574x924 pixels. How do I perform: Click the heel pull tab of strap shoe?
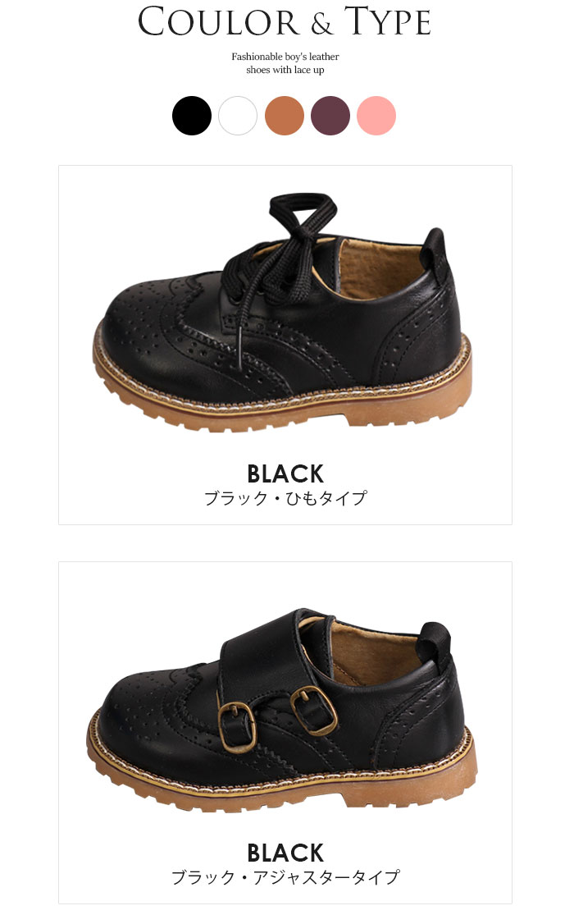[x=435, y=644]
